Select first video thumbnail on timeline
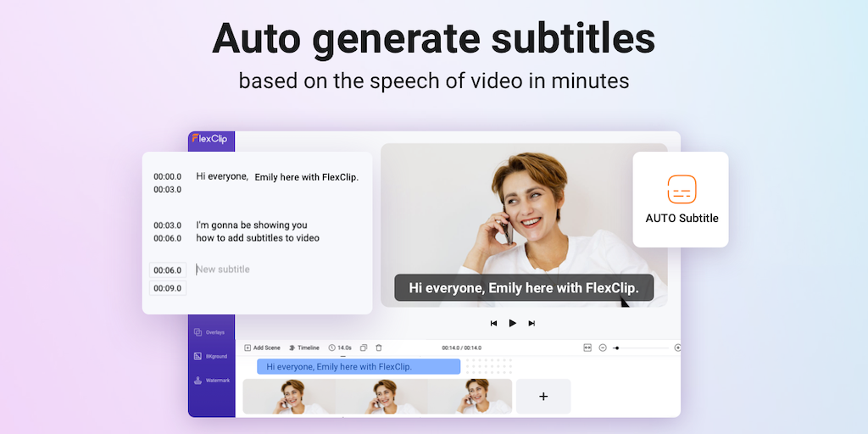Image resolution: width=868 pixels, height=434 pixels. [288, 397]
